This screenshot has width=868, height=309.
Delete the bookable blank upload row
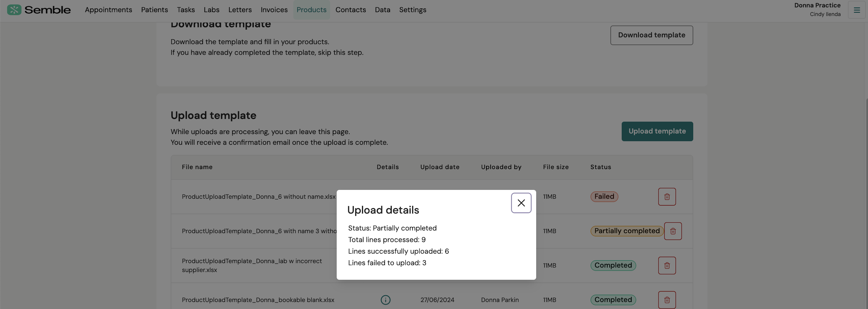point(667,300)
